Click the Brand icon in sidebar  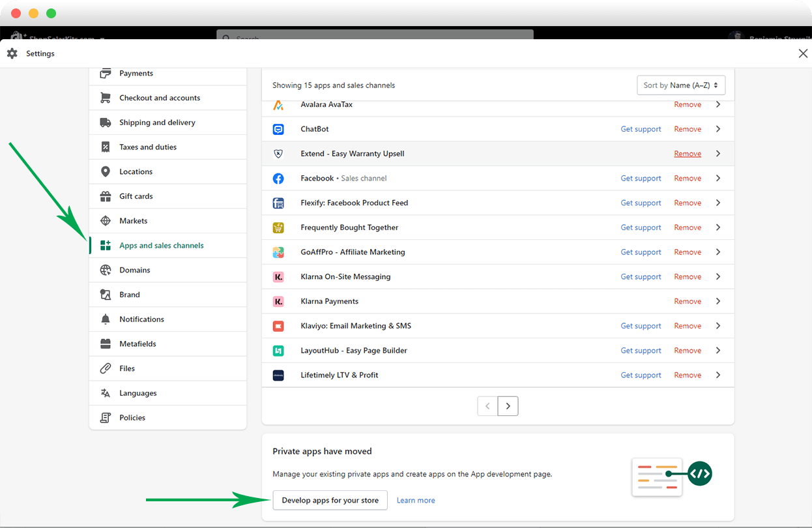point(106,295)
